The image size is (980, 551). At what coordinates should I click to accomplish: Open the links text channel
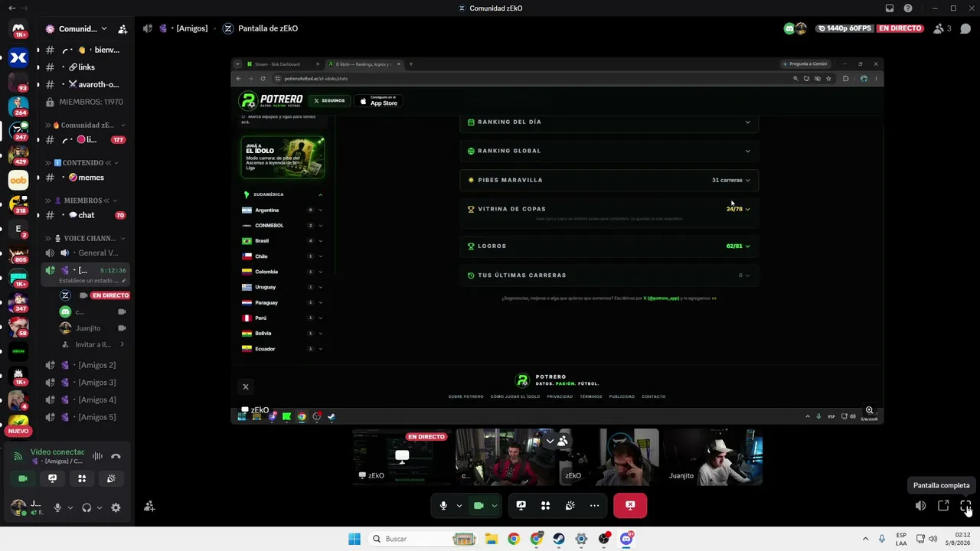point(86,67)
